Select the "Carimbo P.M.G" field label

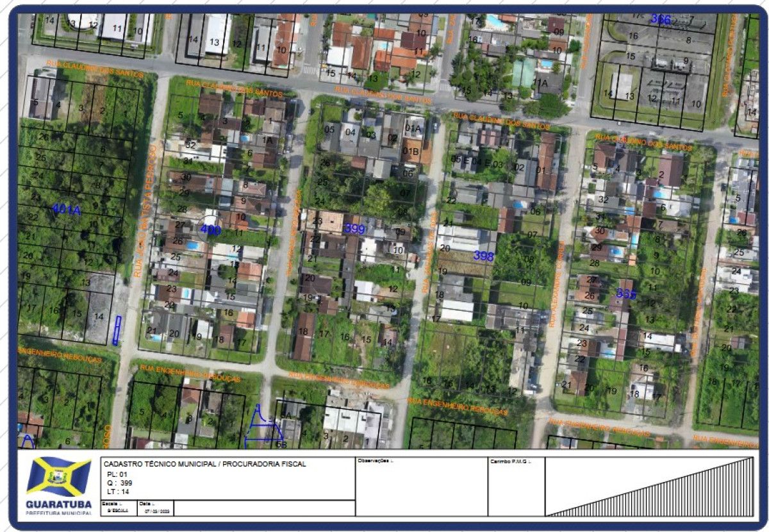click(511, 461)
